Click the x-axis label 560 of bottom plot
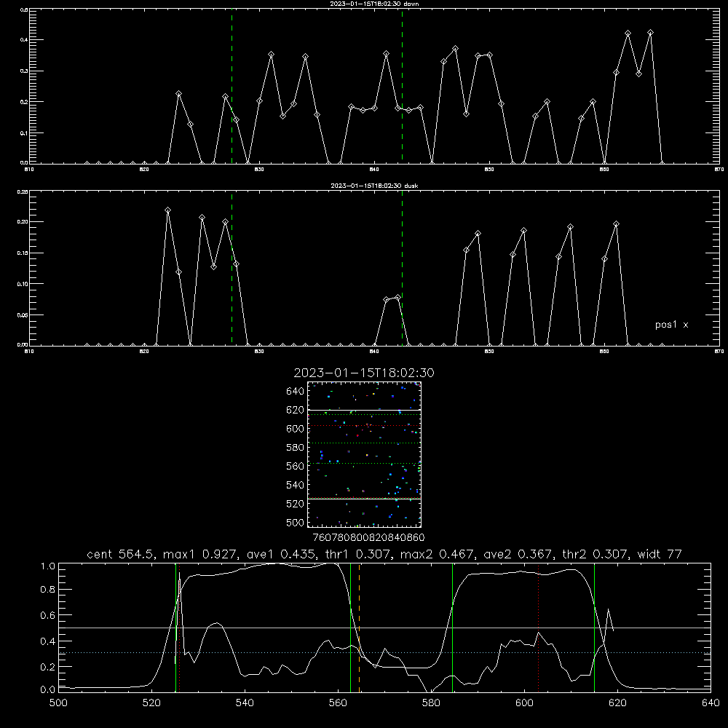Image resolution: width=728 pixels, height=728 pixels. pos(338,703)
